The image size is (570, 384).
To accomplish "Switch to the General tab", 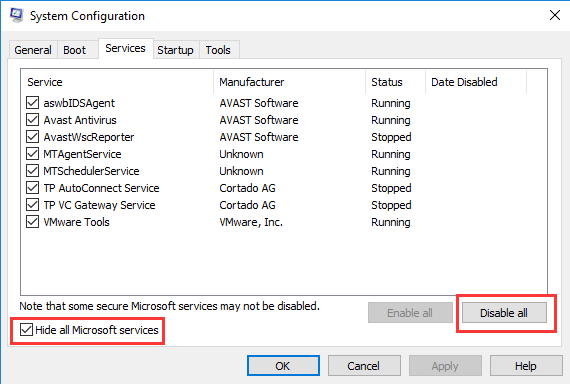I will click(33, 50).
